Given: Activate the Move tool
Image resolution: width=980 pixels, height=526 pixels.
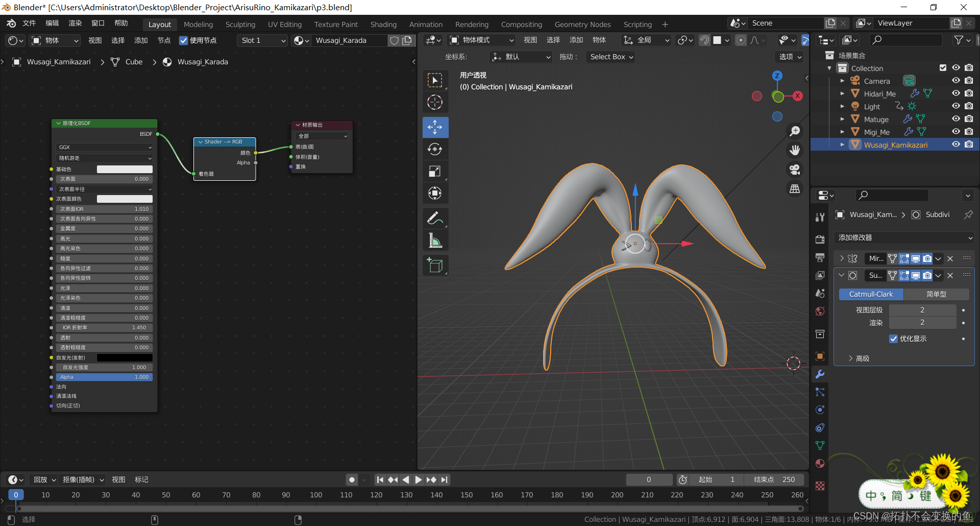Looking at the screenshot, I should [x=435, y=127].
